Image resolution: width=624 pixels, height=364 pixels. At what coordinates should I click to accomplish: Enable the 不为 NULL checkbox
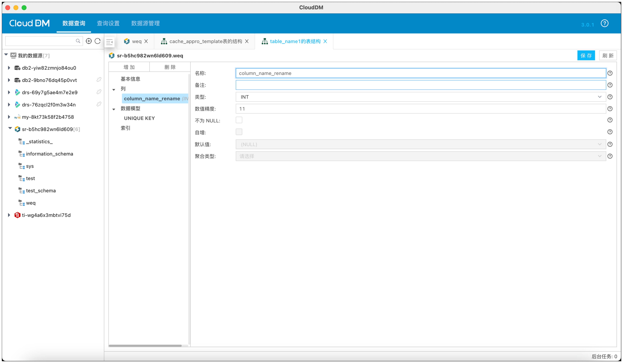[x=239, y=120]
